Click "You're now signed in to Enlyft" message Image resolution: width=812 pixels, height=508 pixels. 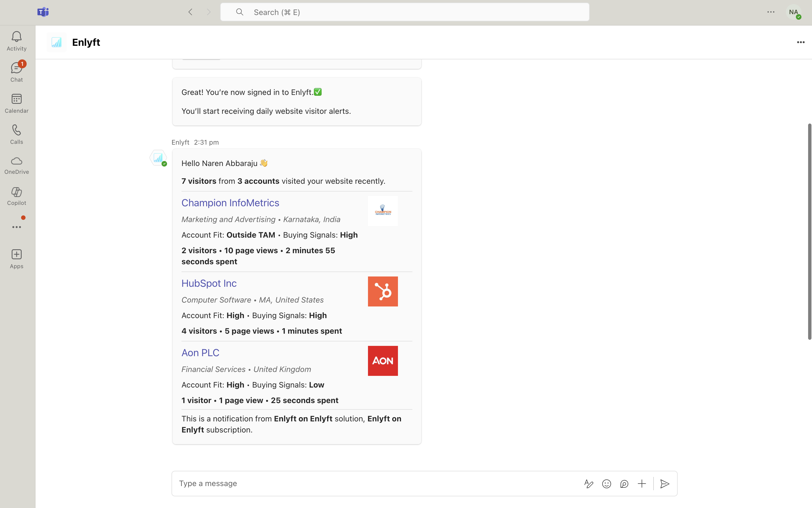(x=252, y=92)
